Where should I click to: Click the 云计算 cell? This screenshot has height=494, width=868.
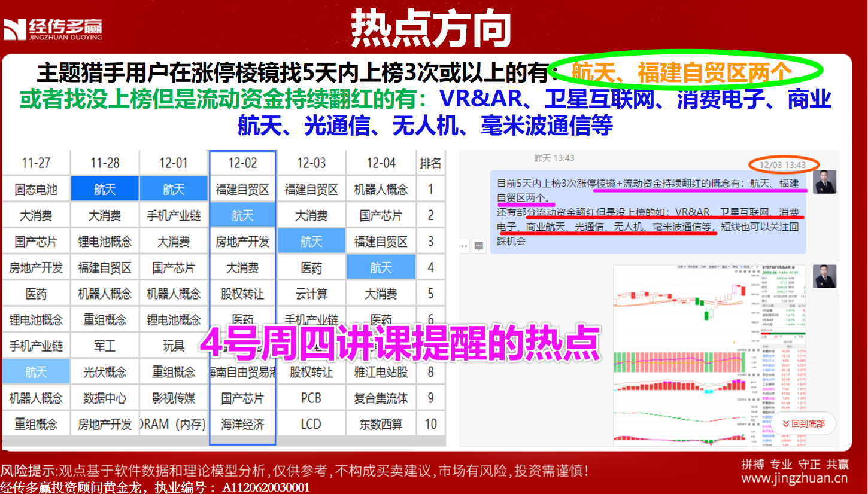click(x=311, y=294)
